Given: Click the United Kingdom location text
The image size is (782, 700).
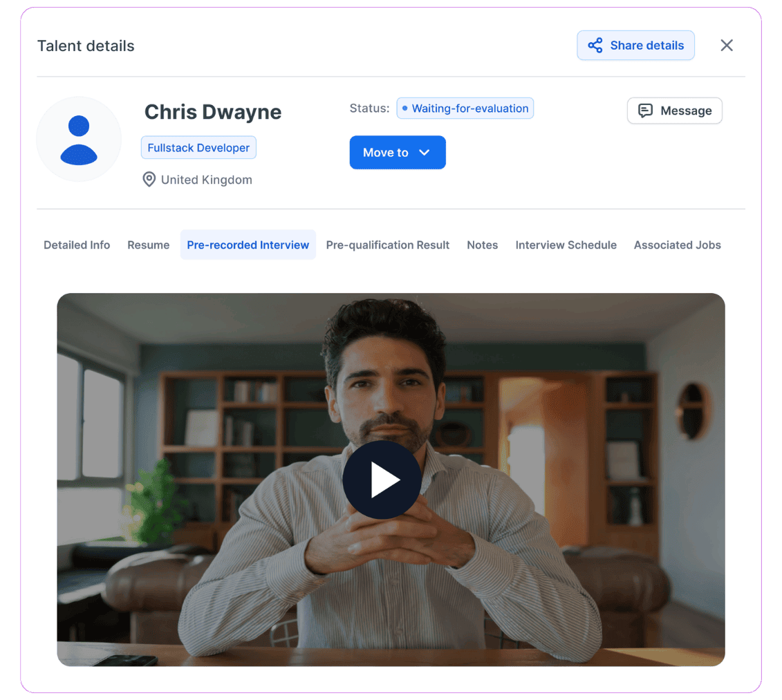Looking at the screenshot, I should point(206,180).
